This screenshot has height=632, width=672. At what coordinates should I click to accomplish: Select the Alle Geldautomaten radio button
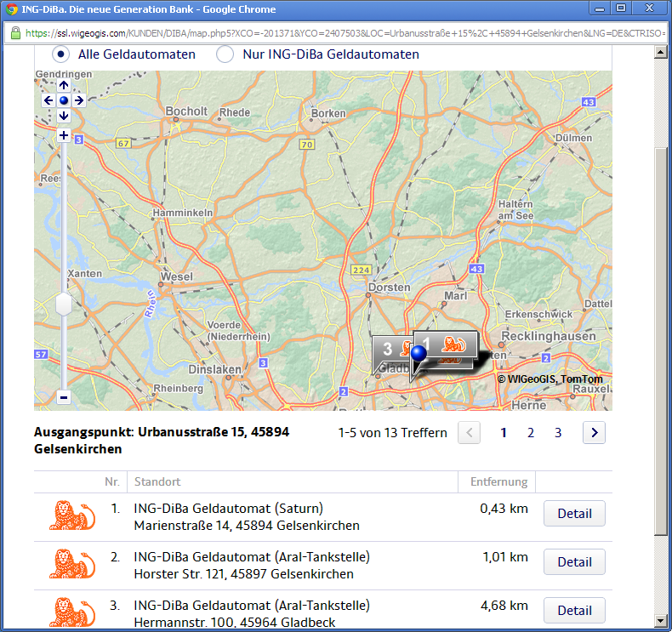(x=61, y=54)
